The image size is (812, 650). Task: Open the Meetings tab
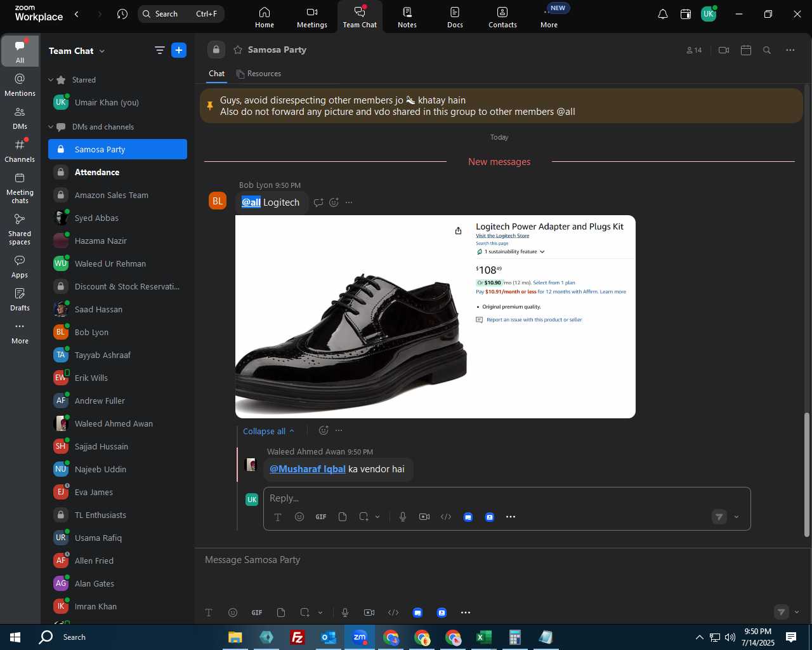(312, 17)
